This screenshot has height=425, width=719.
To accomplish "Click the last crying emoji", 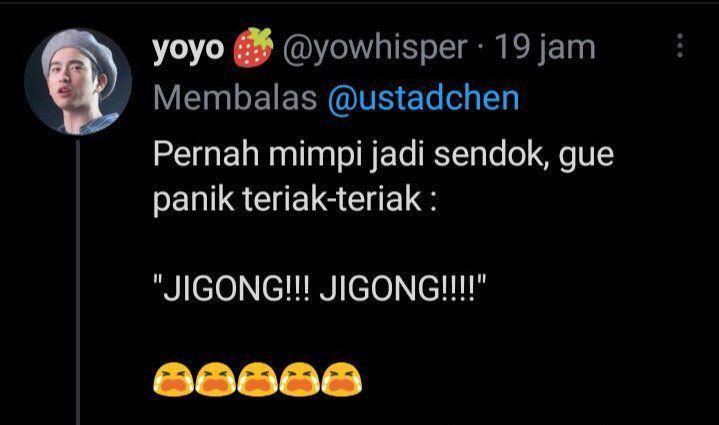I will point(342,379).
